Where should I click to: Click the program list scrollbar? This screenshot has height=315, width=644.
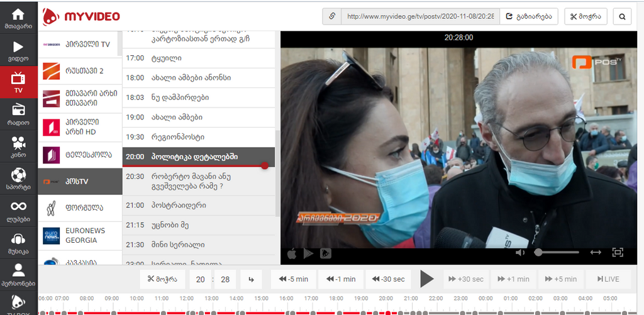(277, 174)
